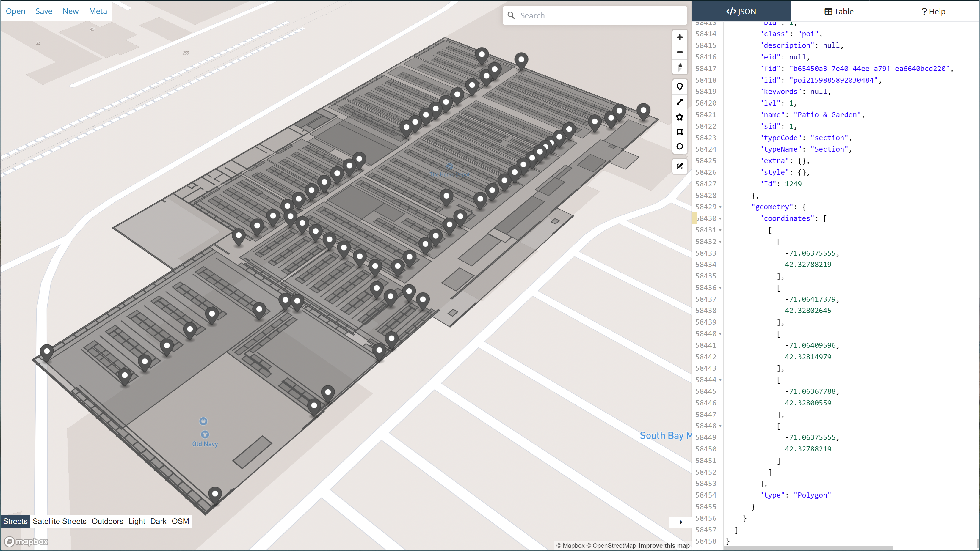Open the JSON tab panel
The width and height of the screenshot is (980, 551).
(740, 11)
